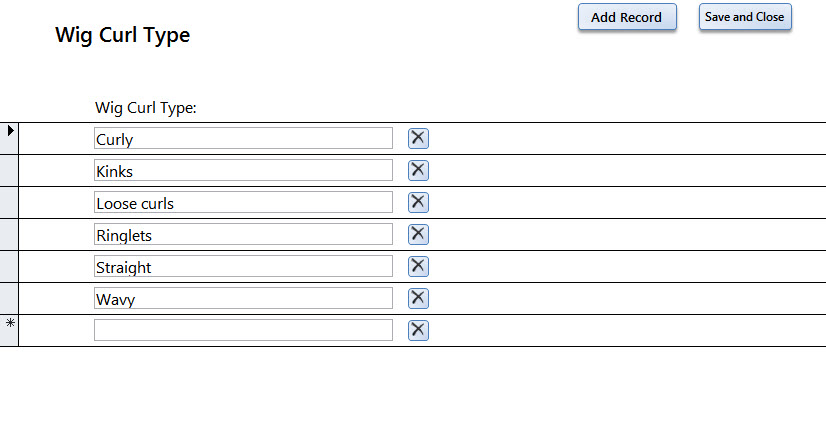Viewport: 826px width, 423px height.
Task: Click Save and Close button
Action: click(745, 17)
